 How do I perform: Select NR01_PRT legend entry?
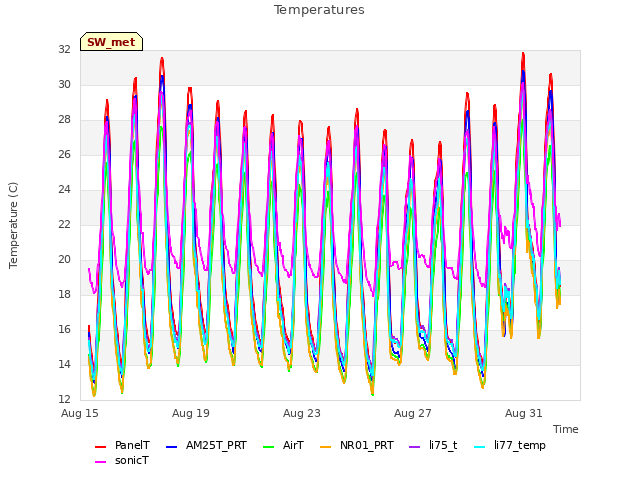[x=356, y=445]
